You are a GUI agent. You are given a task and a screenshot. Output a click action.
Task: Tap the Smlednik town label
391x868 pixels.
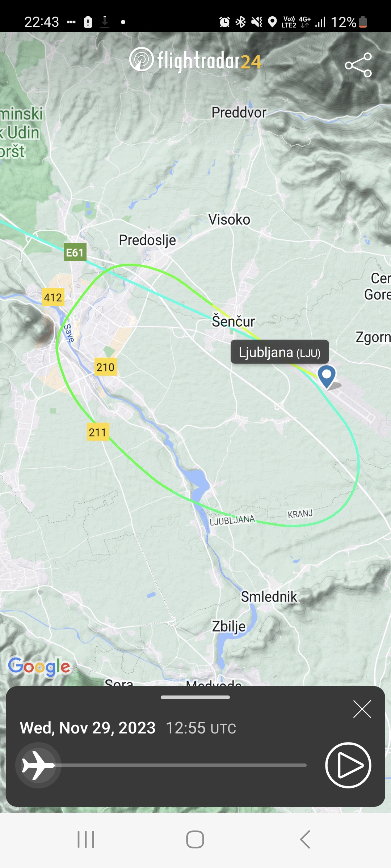point(269,597)
